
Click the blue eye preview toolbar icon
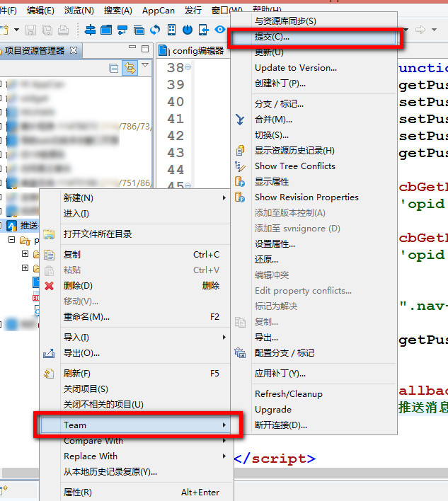click(x=220, y=30)
